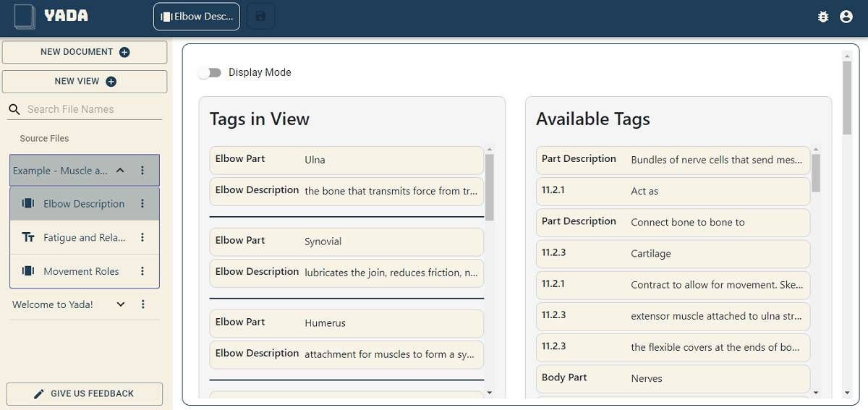The height and width of the screenshot is (410, 868).
Task: Open options menu for Welcome to Yada
Action: pyautogui.click(x=142, y=304)
